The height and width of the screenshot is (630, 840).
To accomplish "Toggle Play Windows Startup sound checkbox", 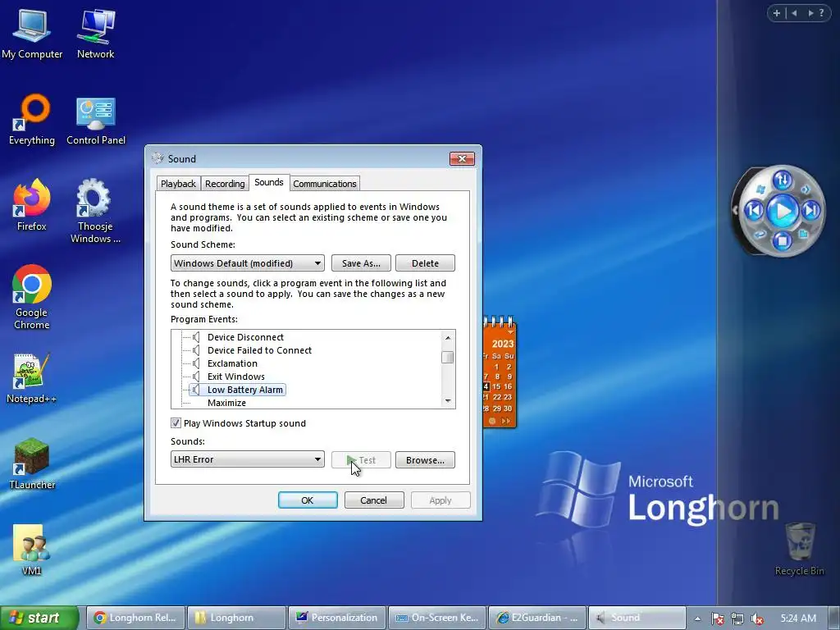I will (176, 422).
